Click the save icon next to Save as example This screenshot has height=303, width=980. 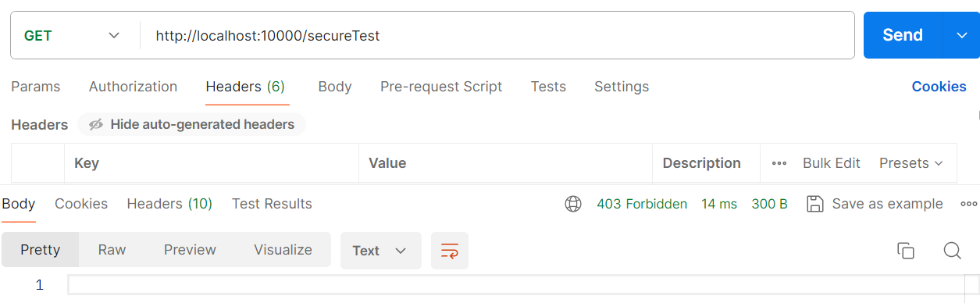coord(815,204)
